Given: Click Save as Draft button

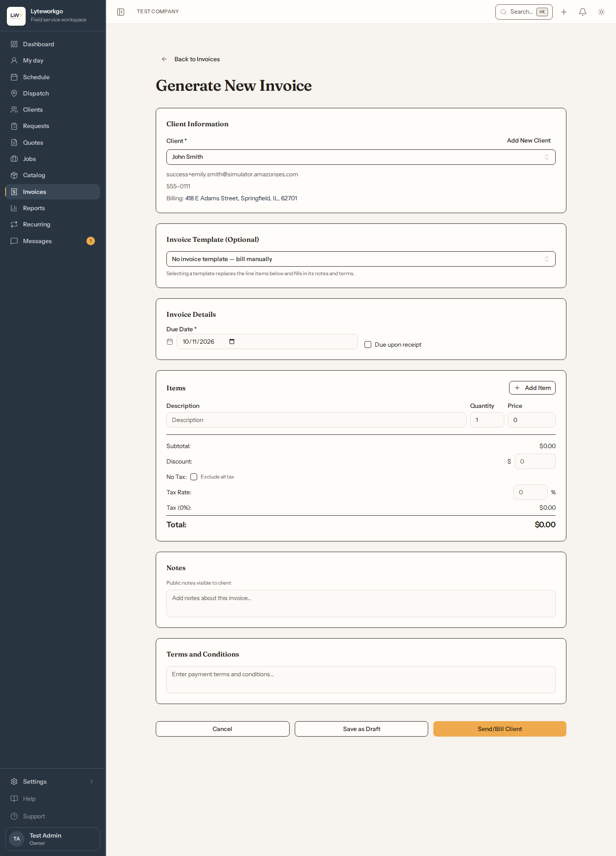Looking at the screenshot, I should click(361, 729).
